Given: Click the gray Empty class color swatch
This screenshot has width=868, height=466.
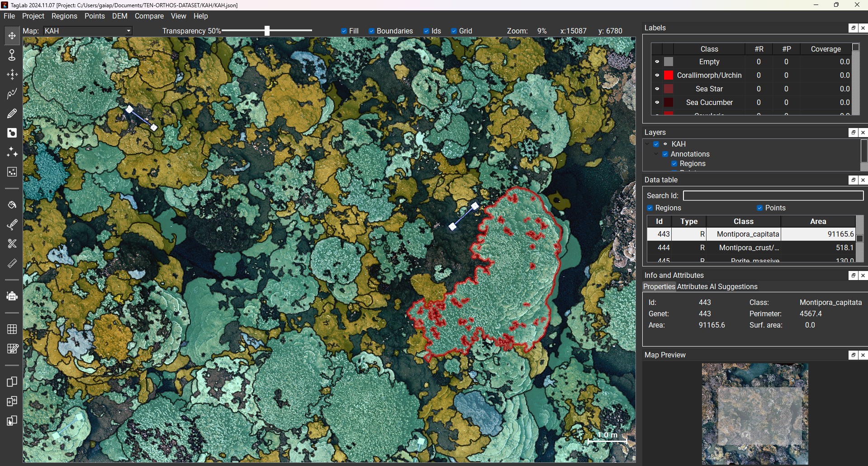Looking at the screenshot, I should pyautogui.click(x=669, y=62).
